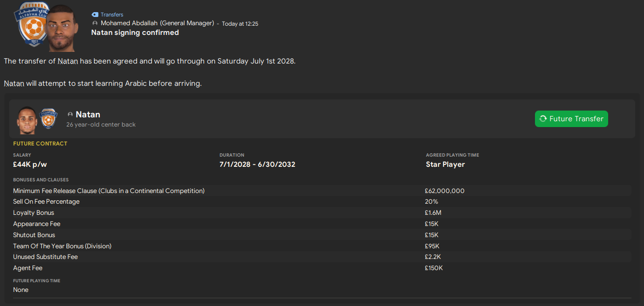Click person icon beside Mohamed Abdallah

click(x=95, y=23)
